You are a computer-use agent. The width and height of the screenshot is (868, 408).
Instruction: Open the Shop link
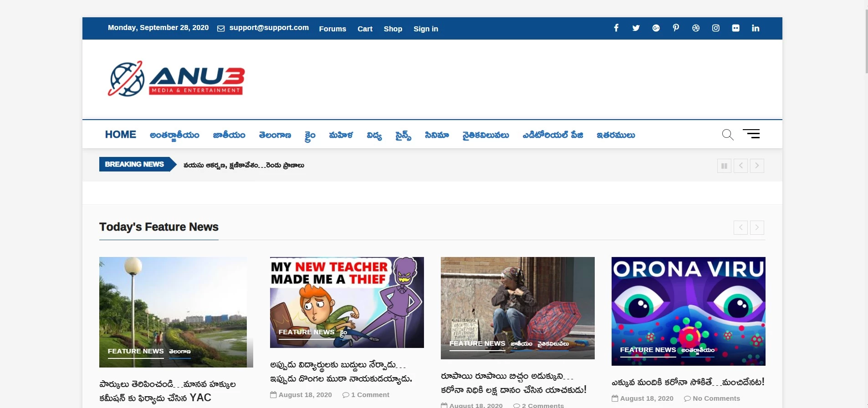pos(393,29)
